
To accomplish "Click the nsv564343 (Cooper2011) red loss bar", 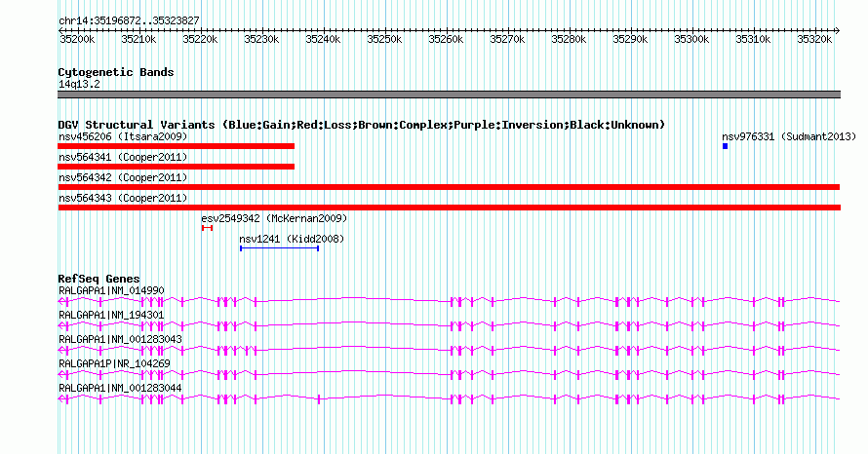I will click(x=449, y=208).
